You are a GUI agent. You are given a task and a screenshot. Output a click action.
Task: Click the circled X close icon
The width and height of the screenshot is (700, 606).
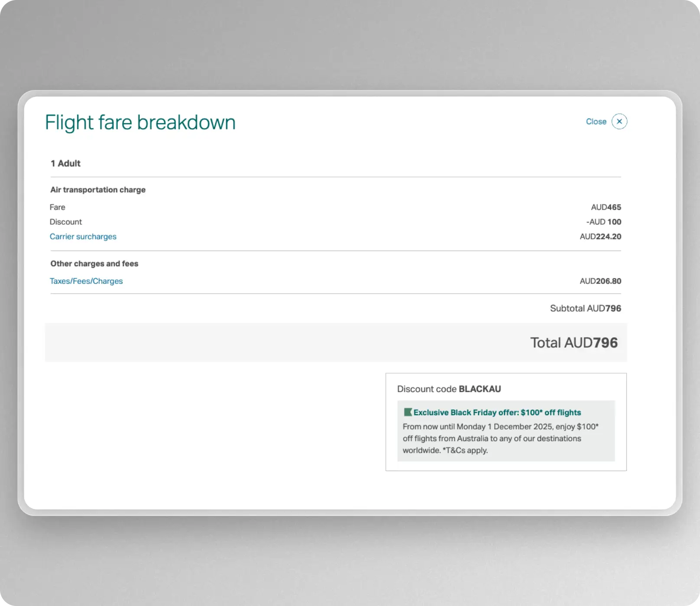pyautogui.click(x=619, y=122)
